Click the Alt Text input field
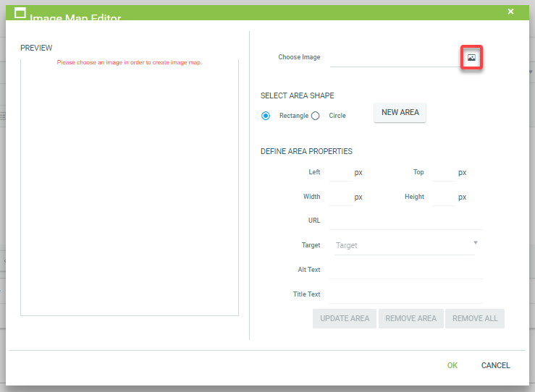The height and width of the screenshot is (392, 535). (x=405, y=270)
